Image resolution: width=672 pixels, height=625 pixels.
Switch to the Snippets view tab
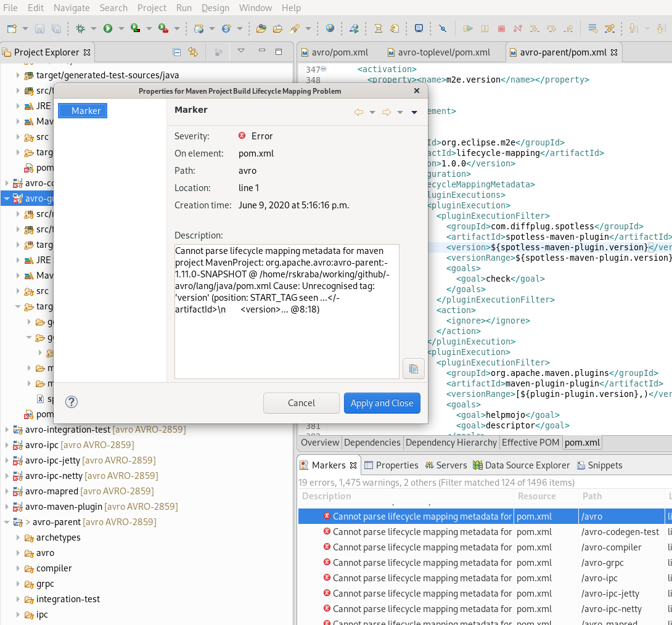[600, 465]
